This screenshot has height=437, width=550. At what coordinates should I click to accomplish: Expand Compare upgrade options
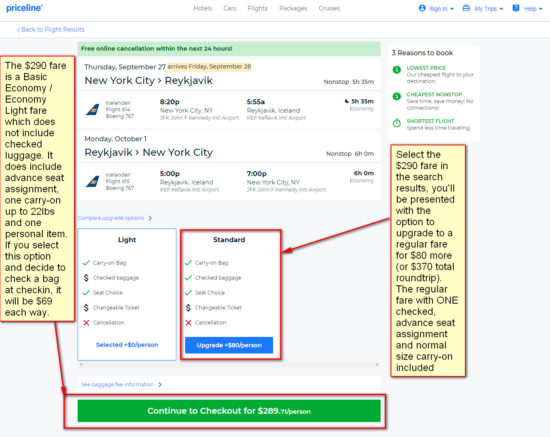point(115,218)
